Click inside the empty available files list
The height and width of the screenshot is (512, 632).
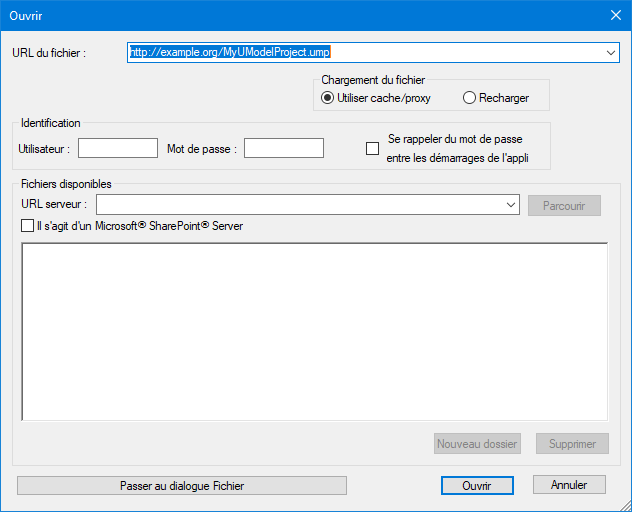point(315,331)
